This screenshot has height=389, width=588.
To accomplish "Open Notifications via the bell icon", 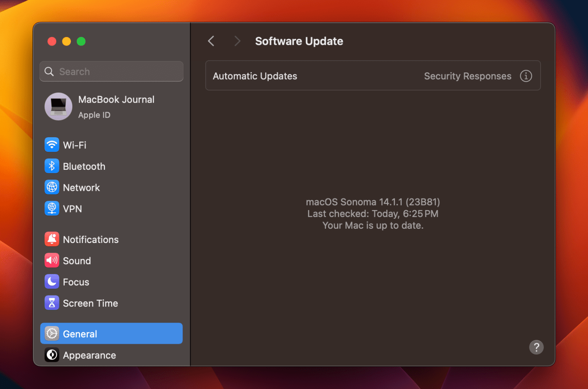I will coord(52,239).
